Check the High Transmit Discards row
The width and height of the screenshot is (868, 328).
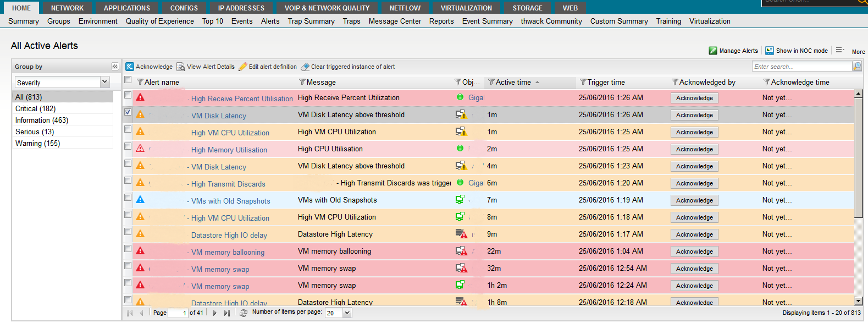(x=128, y=181)
